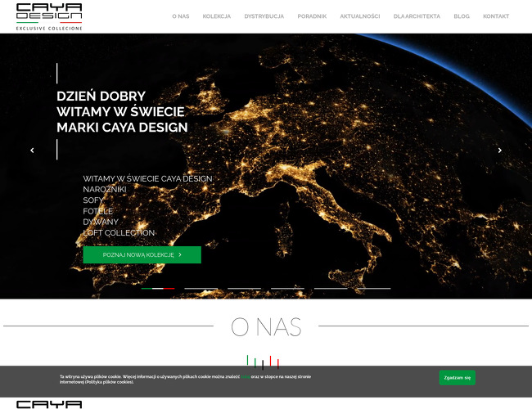Viewport: 532px width, 409px height.
Task: Click NAROŻNIKI text in slide
Action: (105, 189)
